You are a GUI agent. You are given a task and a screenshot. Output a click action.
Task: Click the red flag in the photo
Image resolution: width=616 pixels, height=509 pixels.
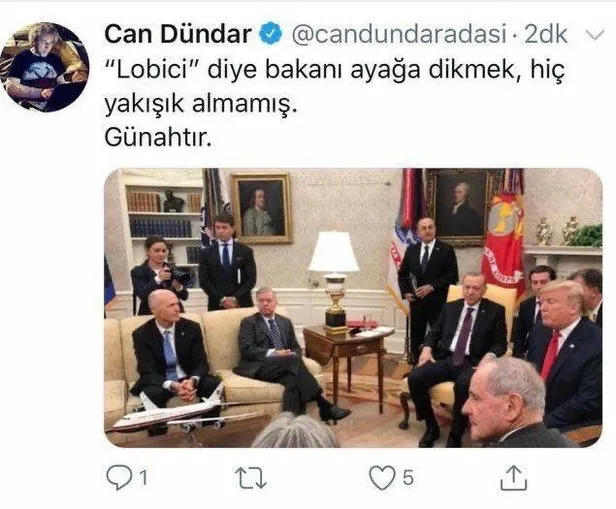point(503,244)
